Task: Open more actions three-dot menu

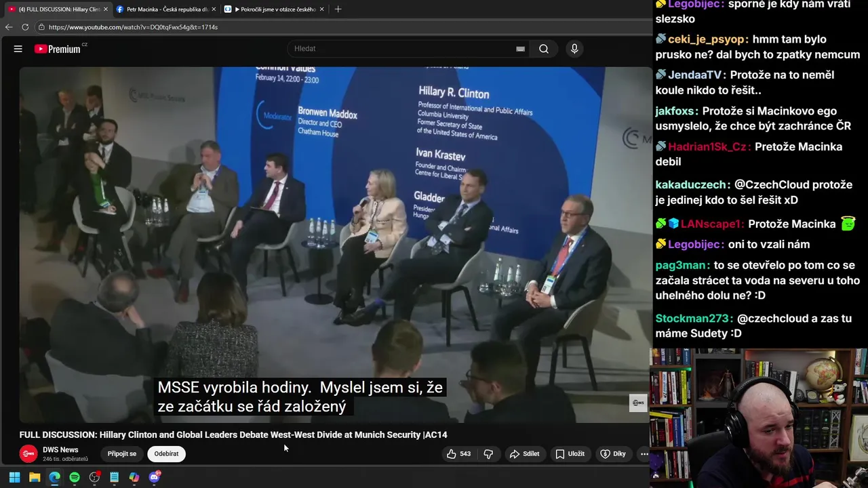Action: pyautogui.click(x=644, y=454)
